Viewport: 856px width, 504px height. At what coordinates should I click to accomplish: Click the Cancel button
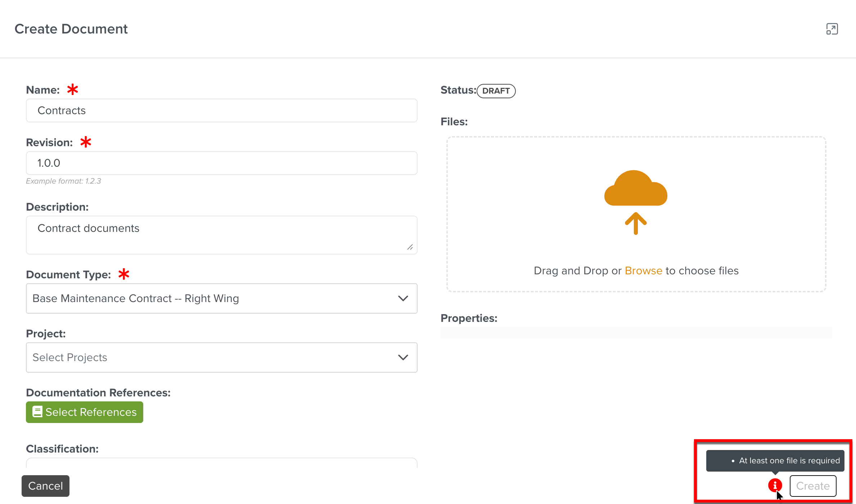45,486
